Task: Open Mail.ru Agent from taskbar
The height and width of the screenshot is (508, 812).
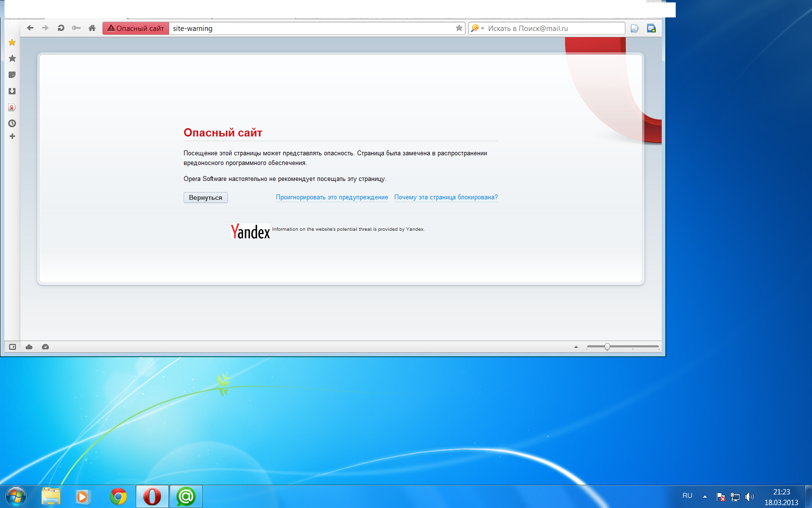Action: coord(186,496)
